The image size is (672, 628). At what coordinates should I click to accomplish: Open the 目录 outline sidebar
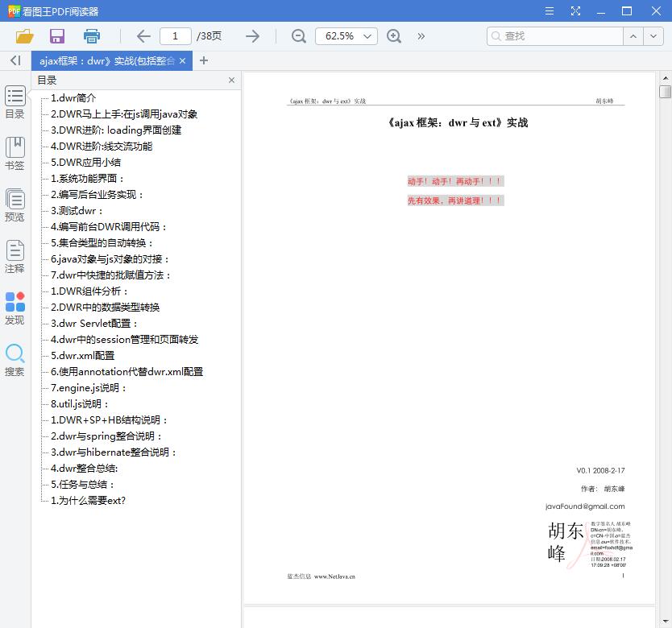click(15, 102)
